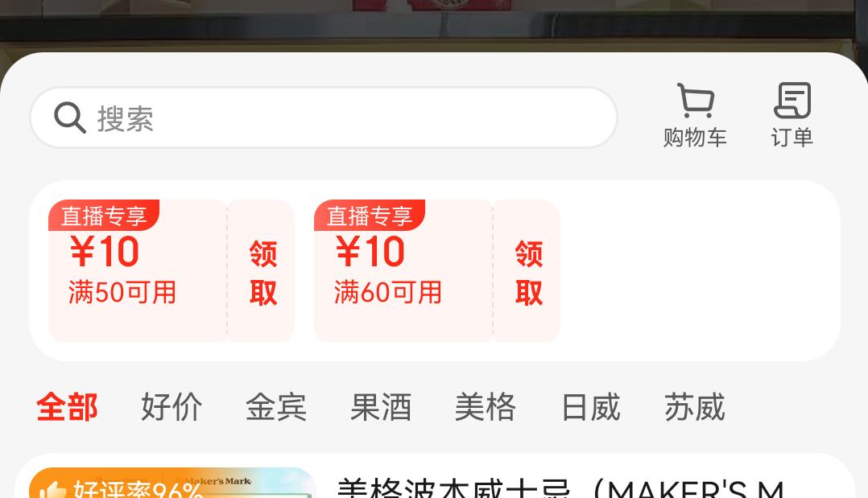The height and width of the screenshot is (498, 868).
Task: Claim the 满60可用 coupon
Action: (x=528, y=272)
